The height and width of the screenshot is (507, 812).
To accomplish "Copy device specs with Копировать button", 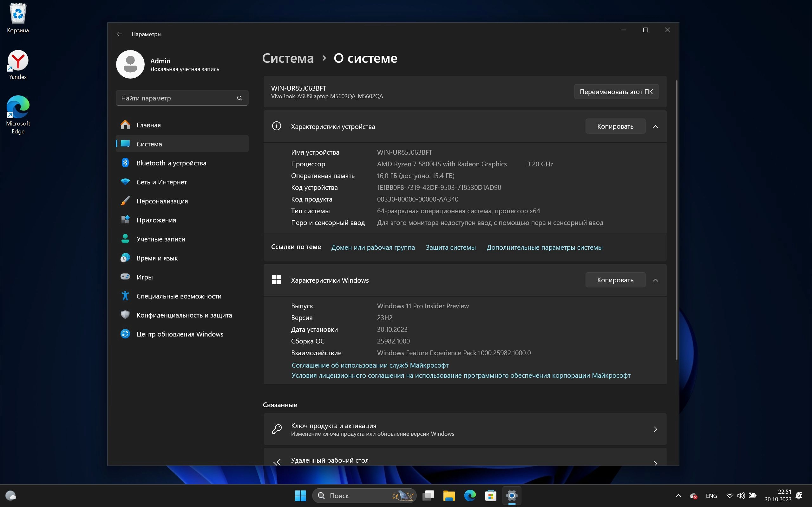I will [x=615, y=126].
